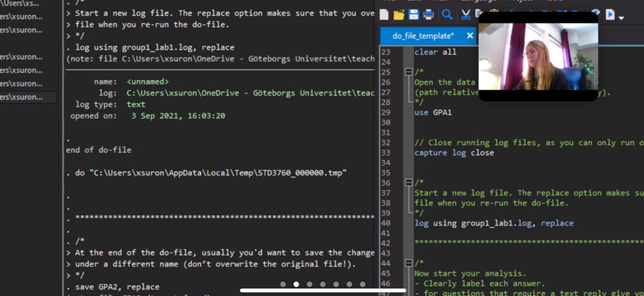Click 'end of do-file' in Results window
644x296 pixels.
(99, 150)
